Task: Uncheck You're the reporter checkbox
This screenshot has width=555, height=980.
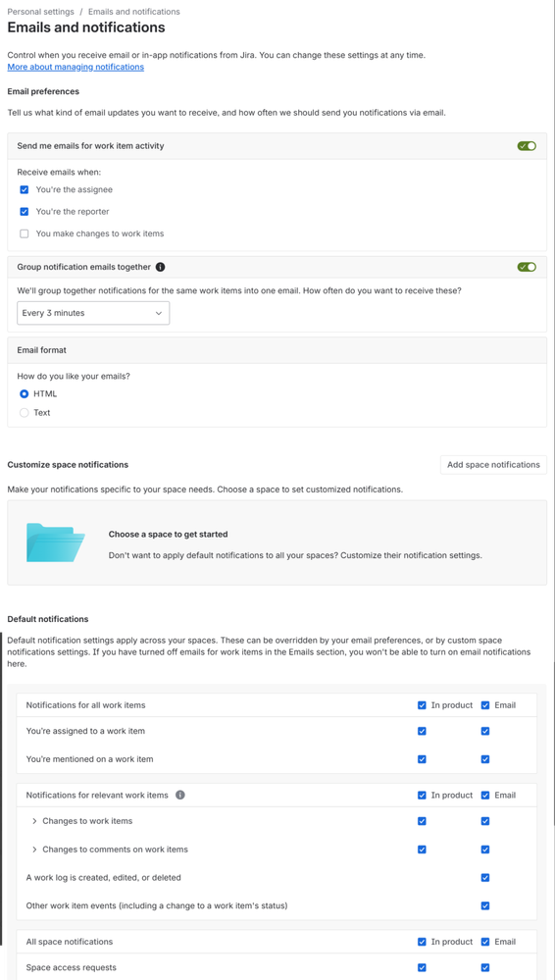Action: click(25, 211)
